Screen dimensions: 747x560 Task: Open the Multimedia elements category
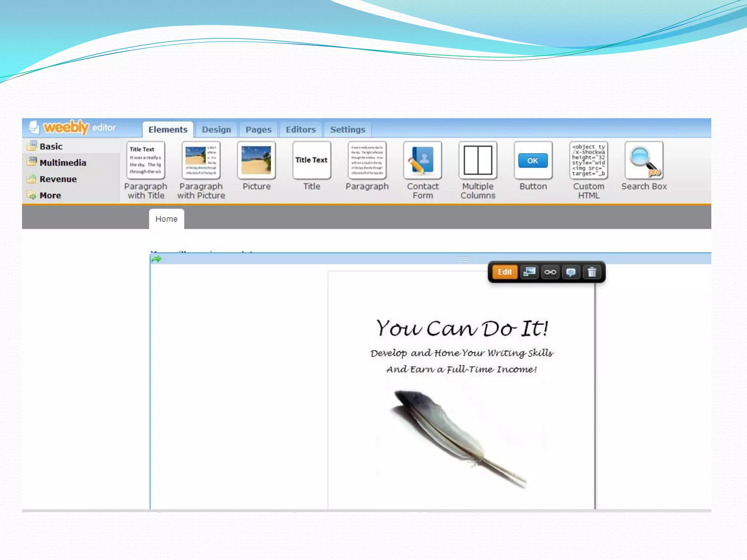click(x=63, y=163)
